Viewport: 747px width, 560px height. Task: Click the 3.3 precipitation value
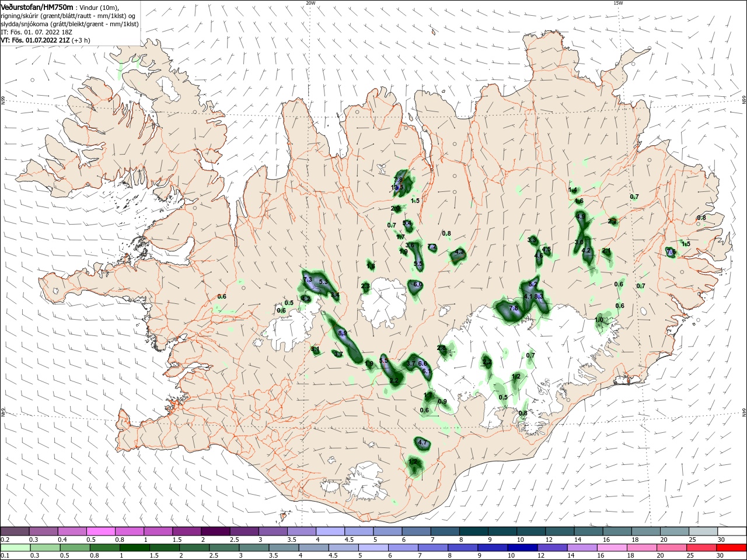coord(532,240)
